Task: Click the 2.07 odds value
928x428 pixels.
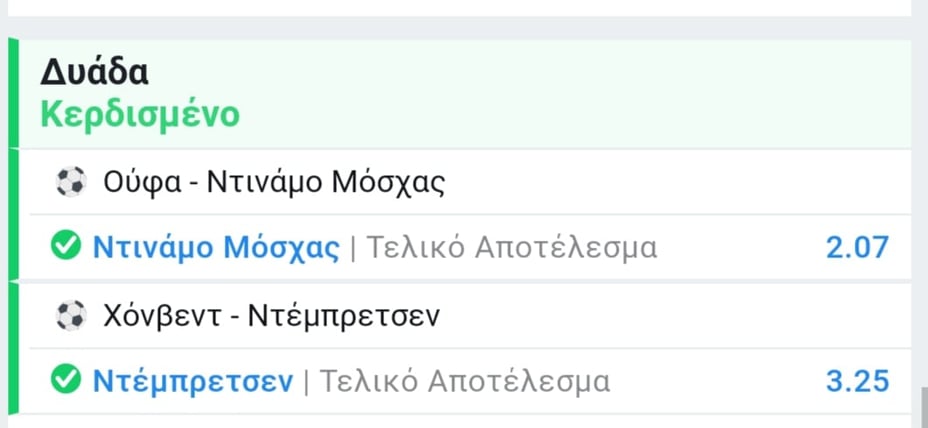Action: 857,247
